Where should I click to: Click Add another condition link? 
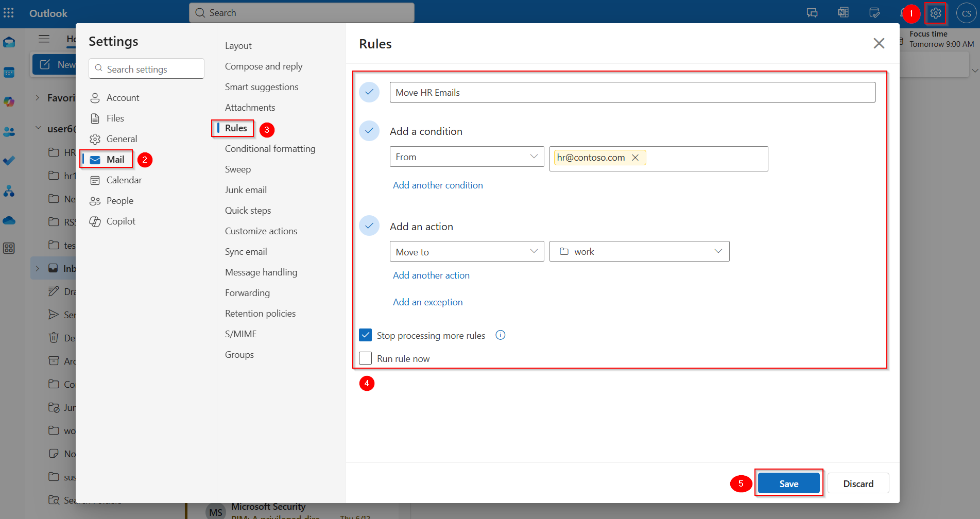438,185
